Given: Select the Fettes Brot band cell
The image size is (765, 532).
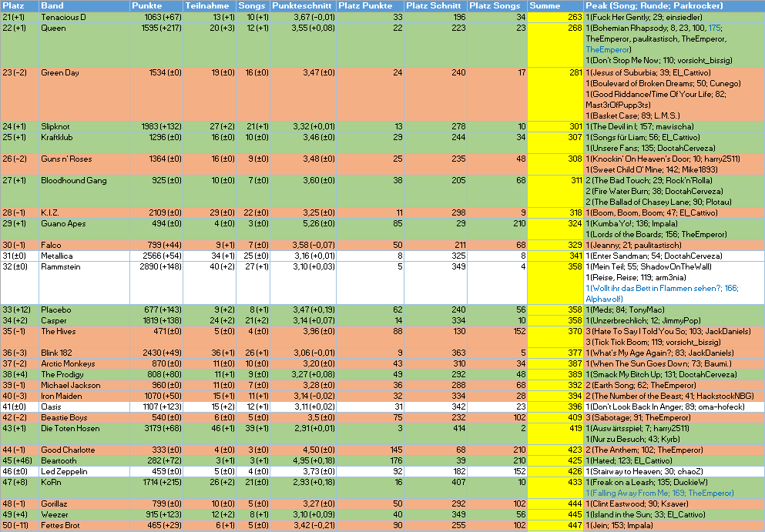Looking at the screenshot, I should pyautogui.click(x=85, y=524).
